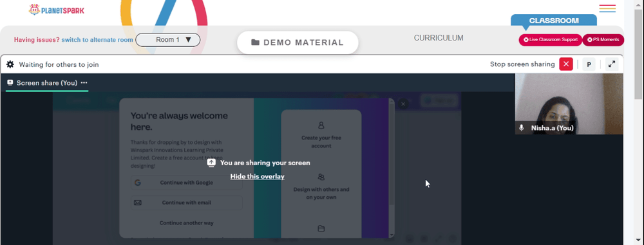Screen dimensions: 644x245
Task: Toggle microphone on Nisha.a video tile
Action: coord(522,128)
